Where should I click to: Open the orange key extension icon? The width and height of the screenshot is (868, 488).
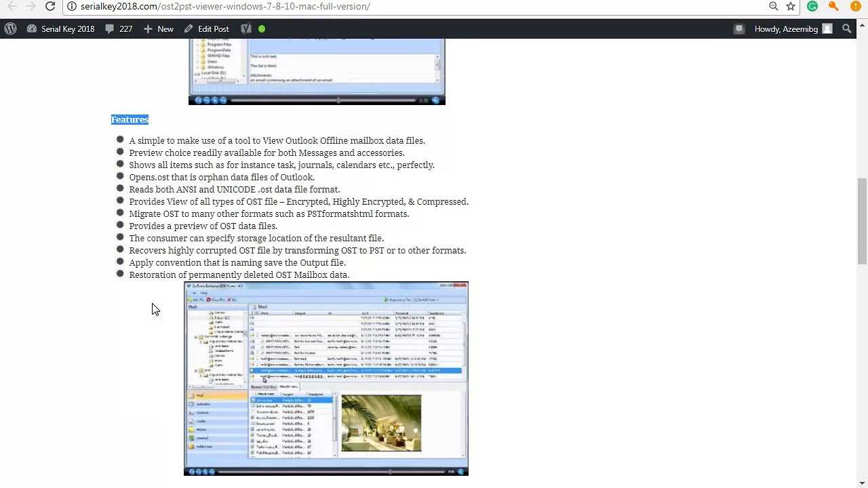pos(833,6)
